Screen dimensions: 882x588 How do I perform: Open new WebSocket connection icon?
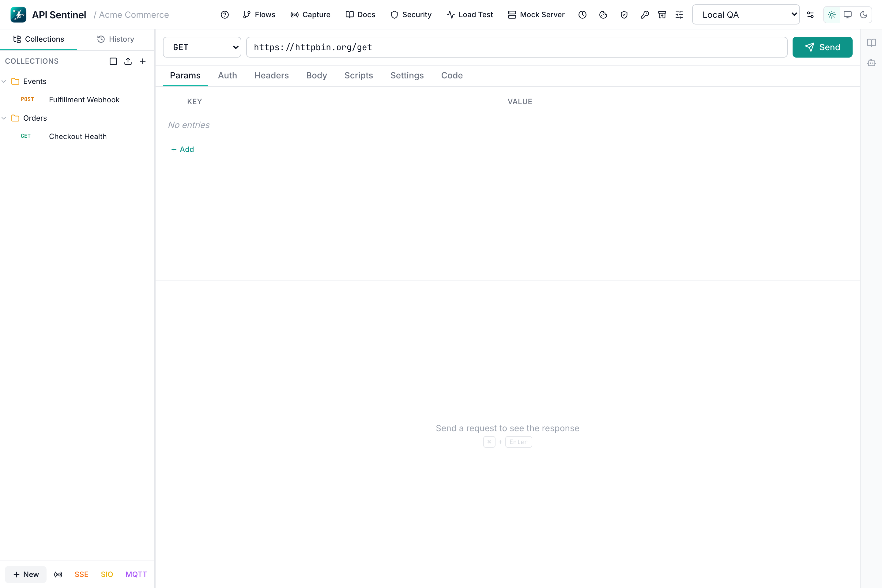[x=58, y=574]
